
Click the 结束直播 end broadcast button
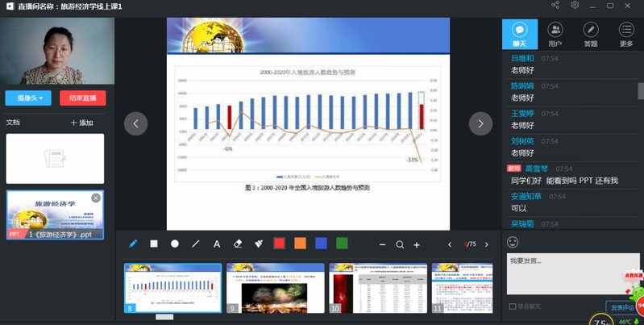[82, 98]
